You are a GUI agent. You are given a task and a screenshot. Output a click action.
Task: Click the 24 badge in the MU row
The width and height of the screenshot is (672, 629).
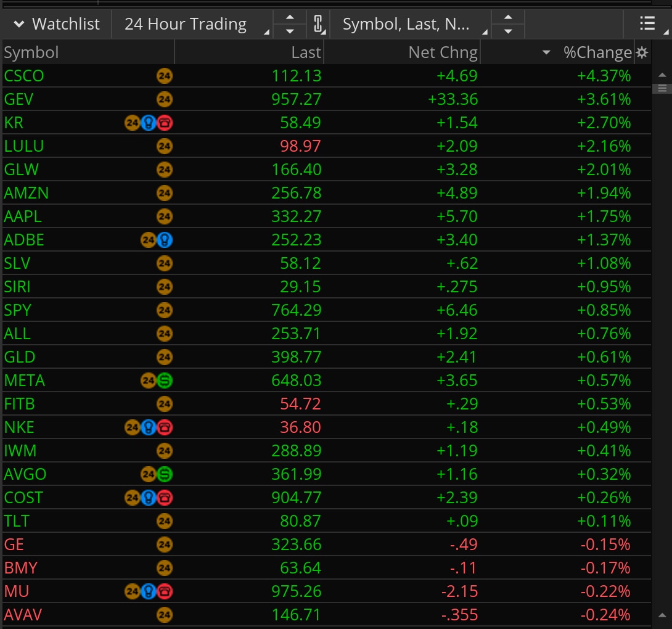132,592
